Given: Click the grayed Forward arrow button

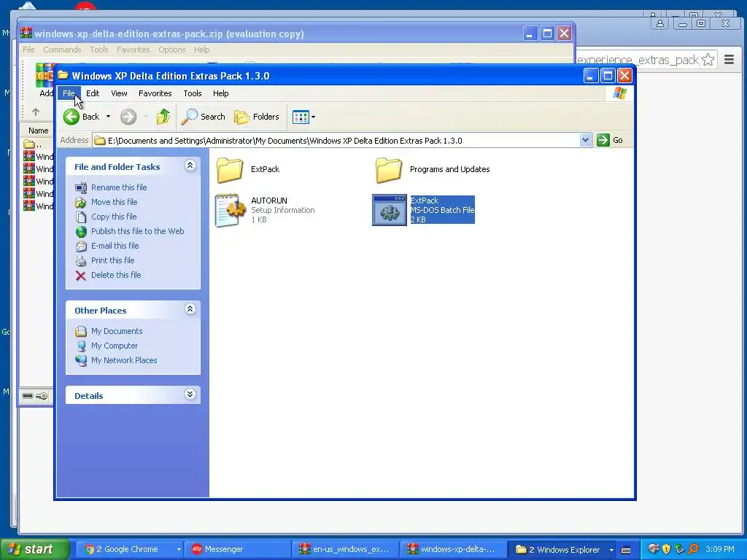Looking at the screenshot, I should coord(128,117).
